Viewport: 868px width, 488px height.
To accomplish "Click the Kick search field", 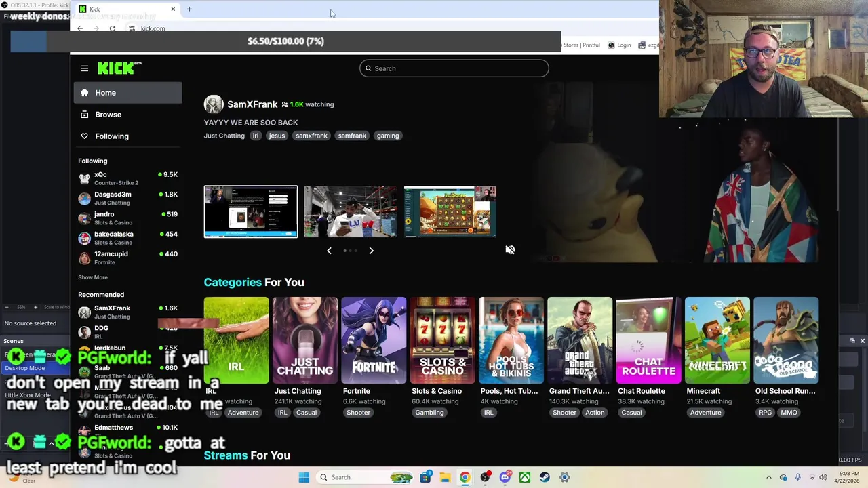I will [x=454, y=68].
